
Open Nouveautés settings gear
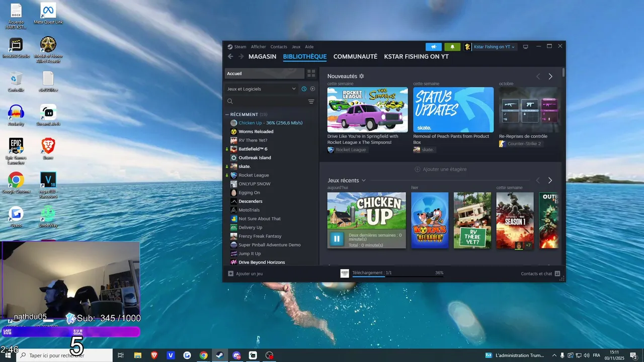click(361, 76)
